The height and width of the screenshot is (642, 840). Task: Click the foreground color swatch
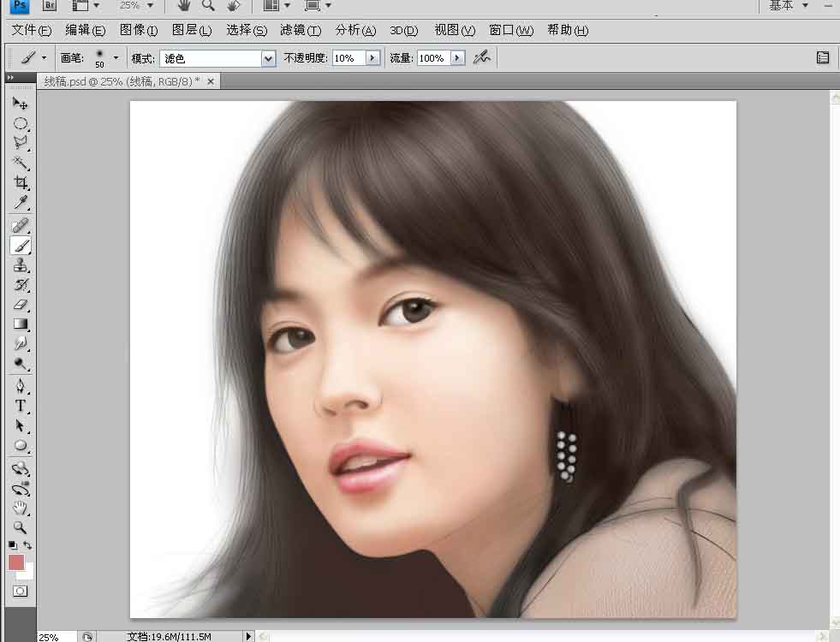click(x=16, y=562)
